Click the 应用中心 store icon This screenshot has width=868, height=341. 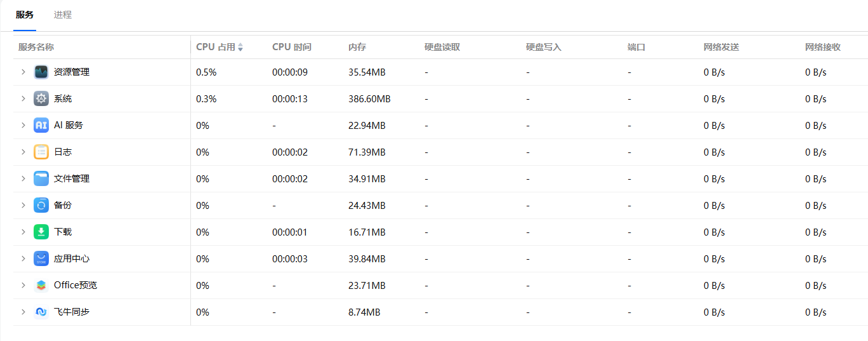tap(41, 258)
